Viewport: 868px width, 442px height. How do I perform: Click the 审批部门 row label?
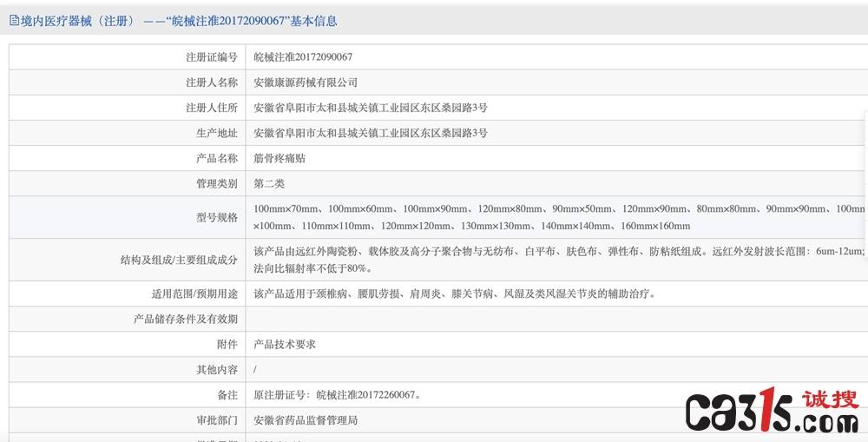216,420
